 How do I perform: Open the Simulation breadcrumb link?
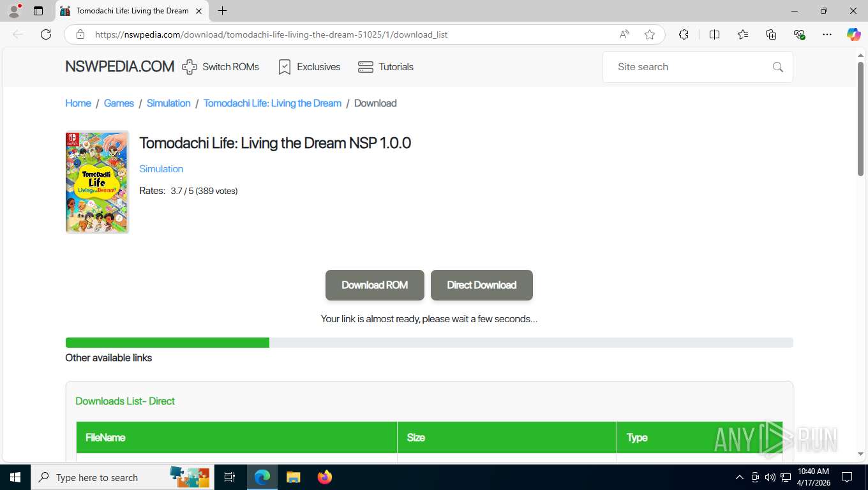click(168, 103)
